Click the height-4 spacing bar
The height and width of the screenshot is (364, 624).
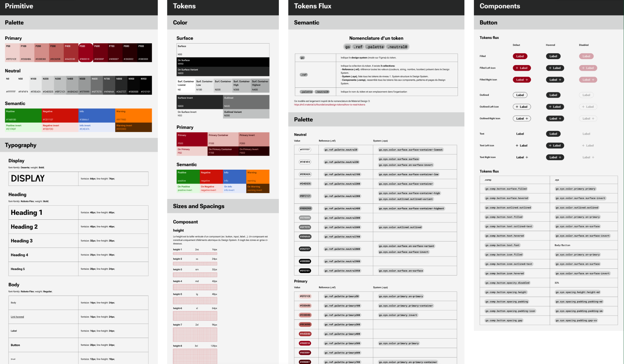click(x=195, y=287)
